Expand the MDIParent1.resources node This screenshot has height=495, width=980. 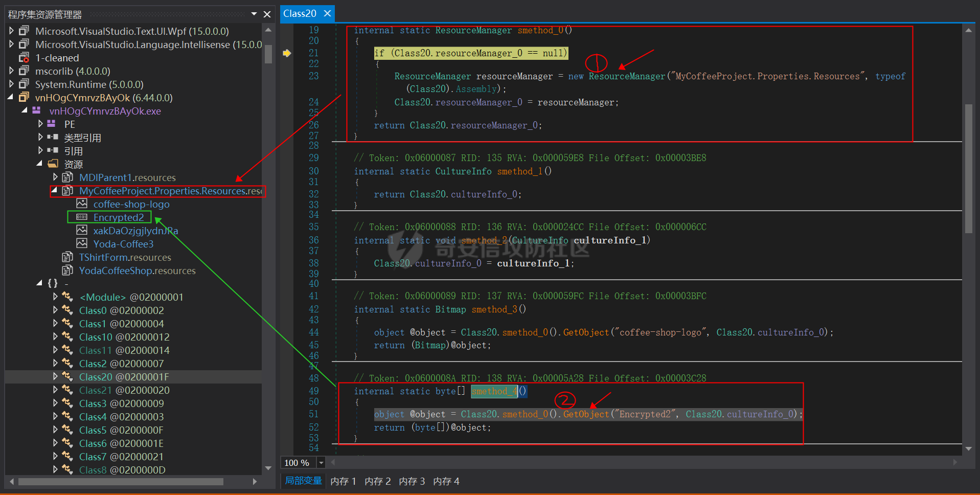[55, 177]
